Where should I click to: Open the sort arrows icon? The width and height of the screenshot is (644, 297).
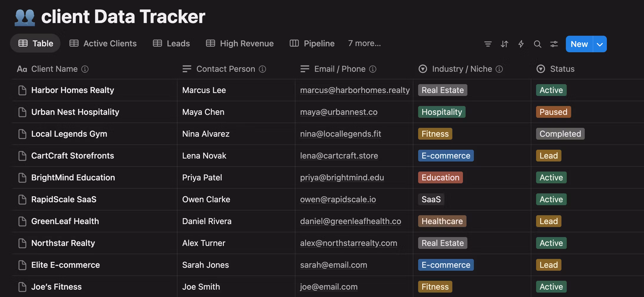505,44
